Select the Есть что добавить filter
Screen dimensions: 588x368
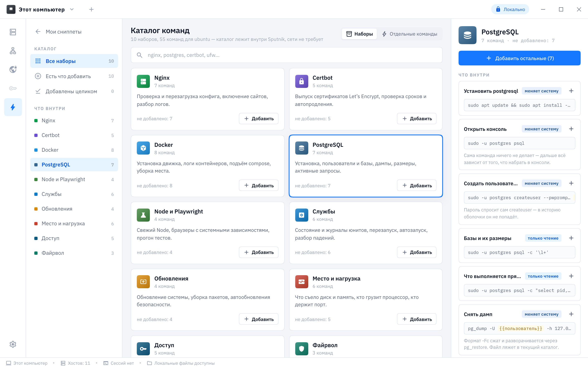[x=74, y=76]
